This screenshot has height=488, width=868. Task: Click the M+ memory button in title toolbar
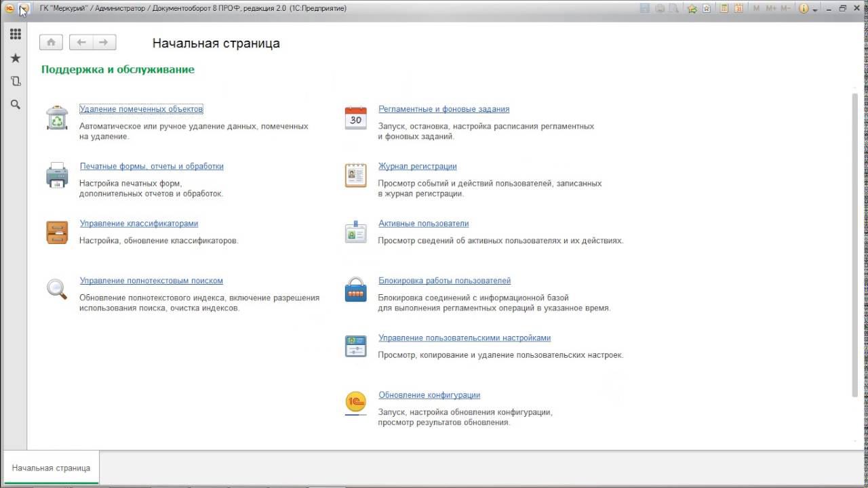(x=771, y=9)
